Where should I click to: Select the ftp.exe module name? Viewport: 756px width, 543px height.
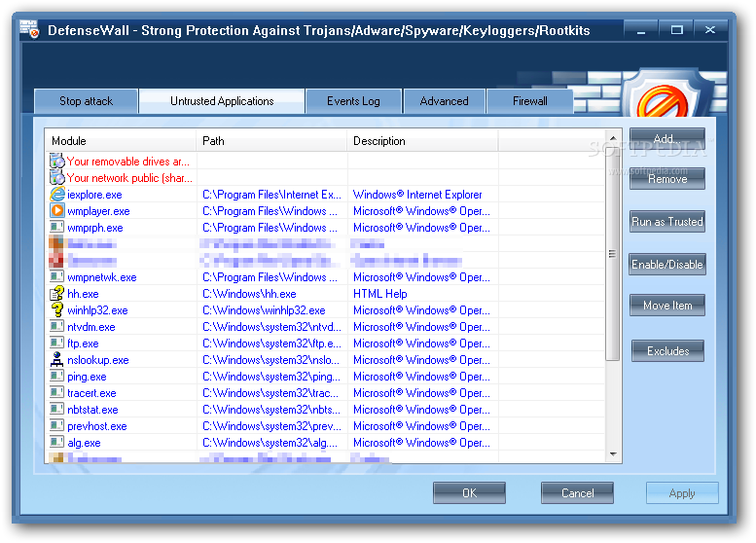tap(83, 344)
